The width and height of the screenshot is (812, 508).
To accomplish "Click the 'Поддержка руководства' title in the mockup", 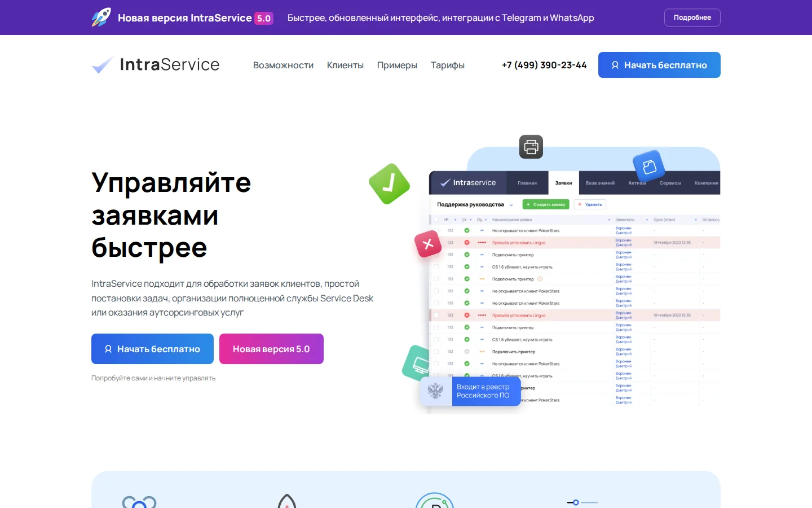I will 471,204.
